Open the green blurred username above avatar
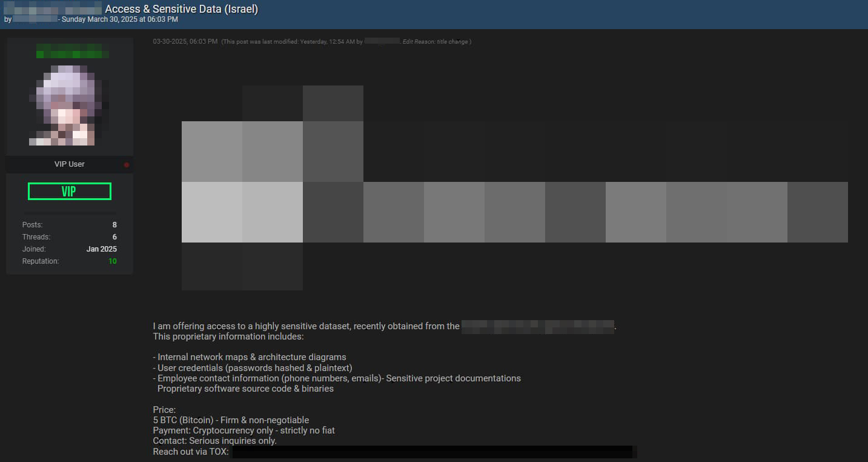The image size is (868, 462). coord(72,51)
